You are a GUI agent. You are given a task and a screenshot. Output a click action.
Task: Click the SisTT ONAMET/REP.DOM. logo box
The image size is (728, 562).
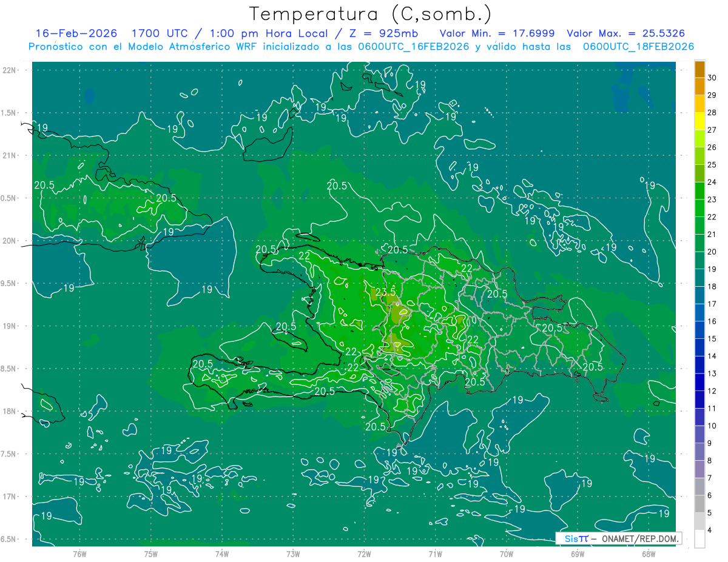point(619,538)
